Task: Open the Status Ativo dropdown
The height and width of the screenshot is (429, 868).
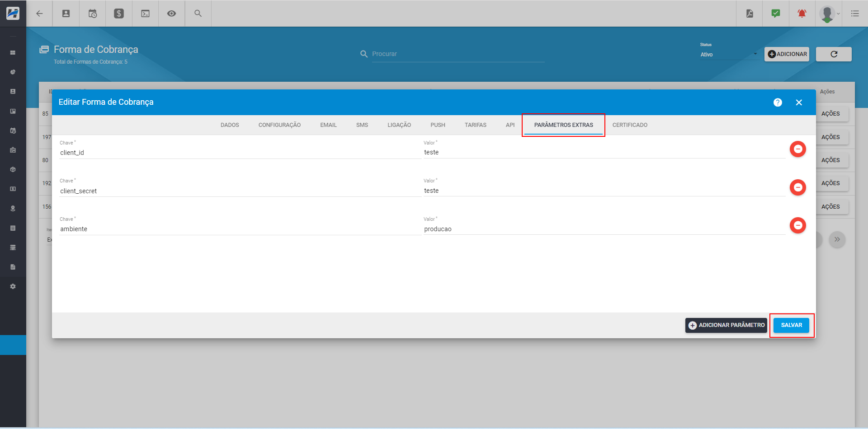Action: coord(728,55)
